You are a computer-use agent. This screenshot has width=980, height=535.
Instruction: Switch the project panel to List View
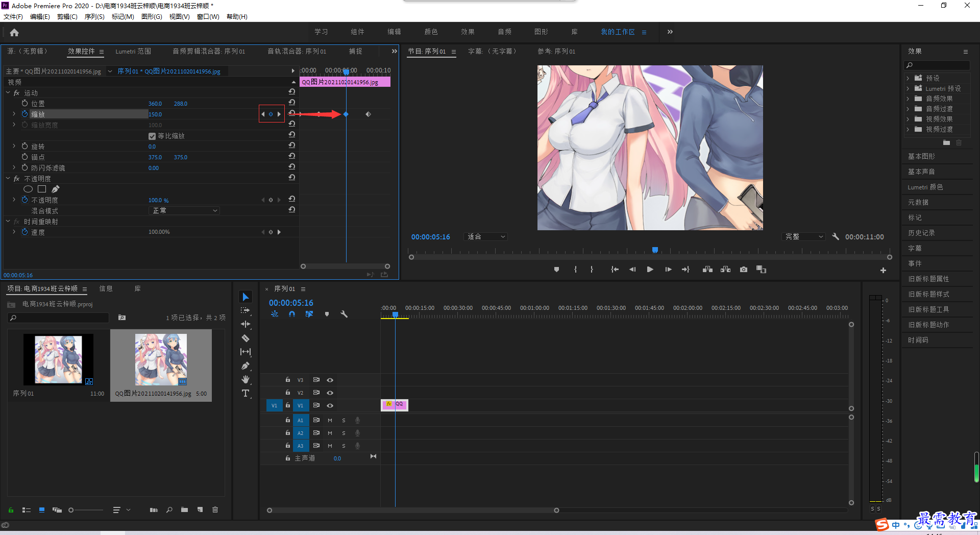tap(27, 509)
